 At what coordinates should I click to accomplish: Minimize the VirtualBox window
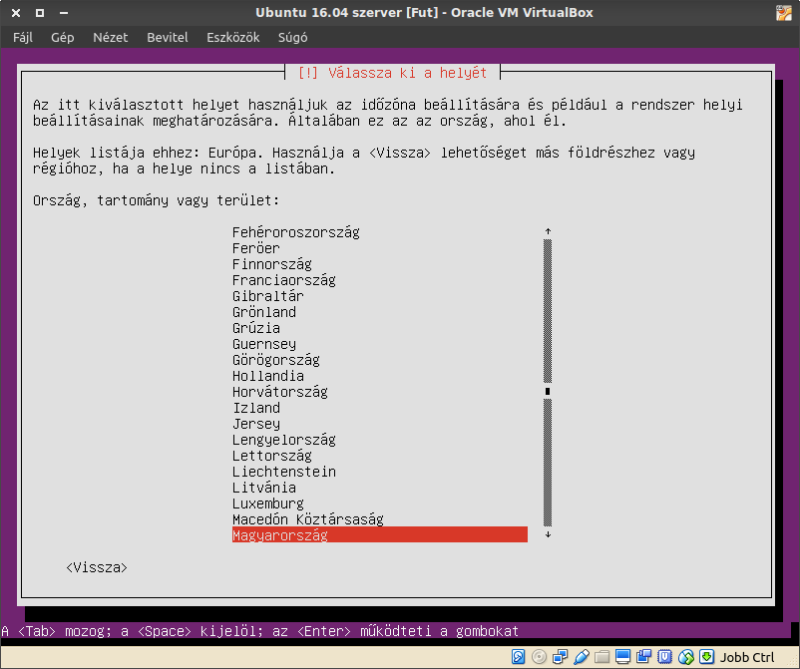pyautogui.click(x=64, y=13)
